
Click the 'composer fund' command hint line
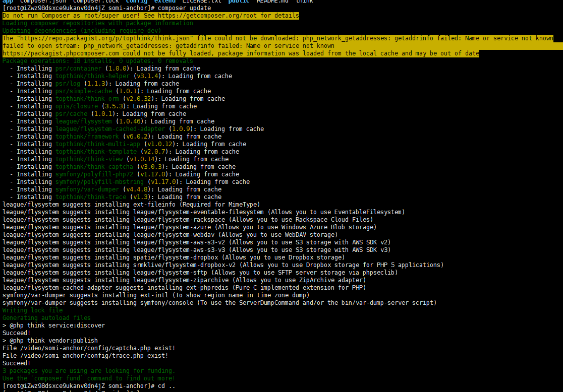click(x=89, y=378)
